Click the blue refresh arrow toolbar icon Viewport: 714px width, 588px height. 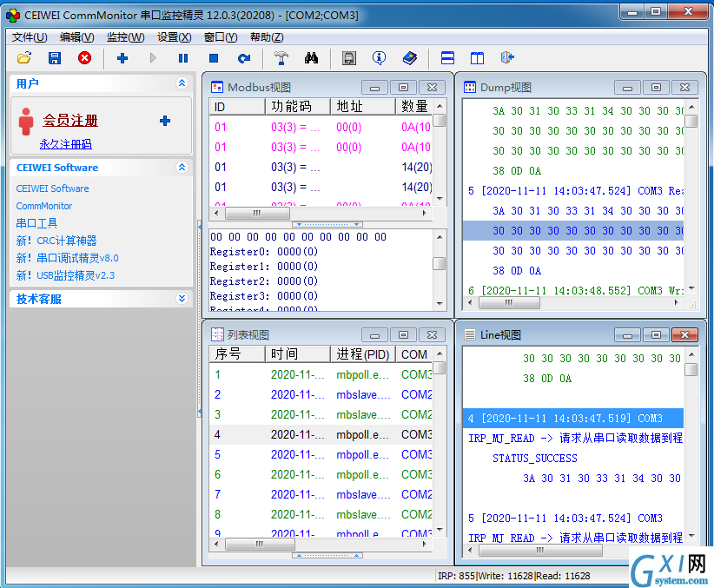coord(244,58)
